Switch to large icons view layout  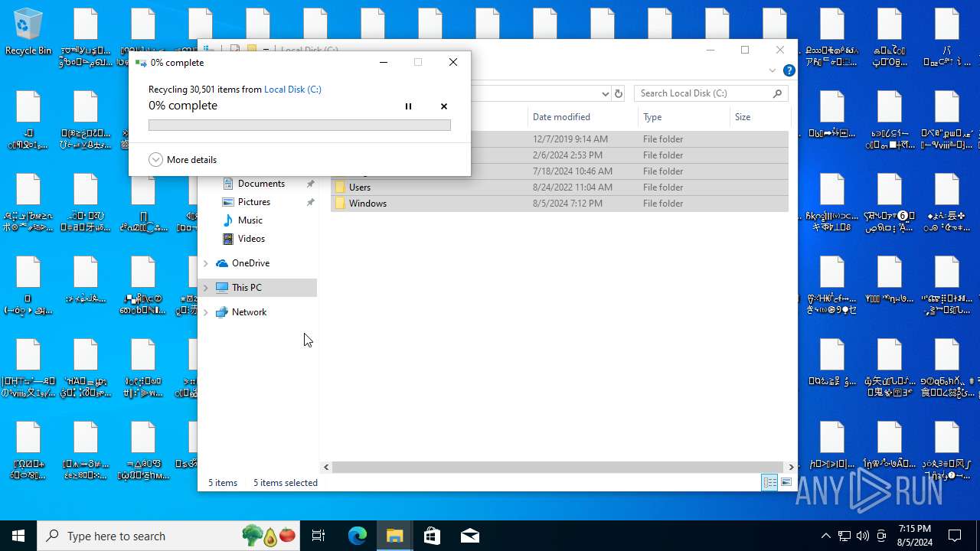pyautogui.click(x=786, y=482)
